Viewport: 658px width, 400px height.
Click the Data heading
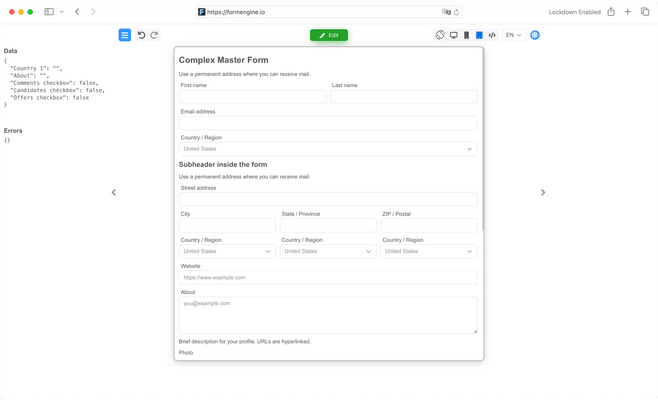pyautogui.click(x=10, y=51)
